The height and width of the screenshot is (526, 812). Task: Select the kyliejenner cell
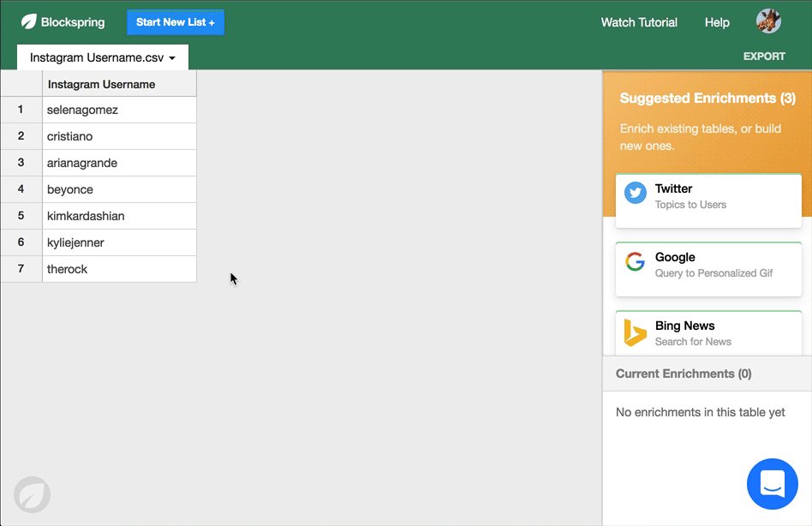[119, 242]
